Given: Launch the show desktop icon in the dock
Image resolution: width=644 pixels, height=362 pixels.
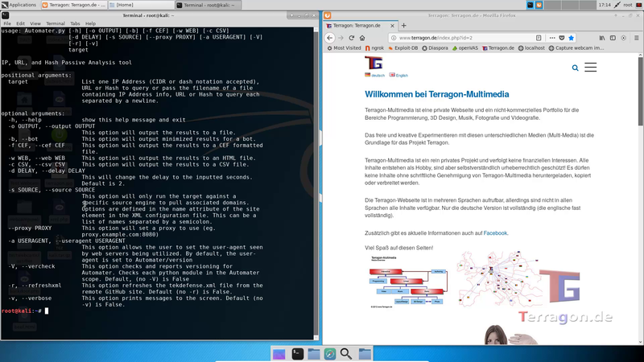Looking at the screenshot, I should pyautogui.click(x=279, y=354).
